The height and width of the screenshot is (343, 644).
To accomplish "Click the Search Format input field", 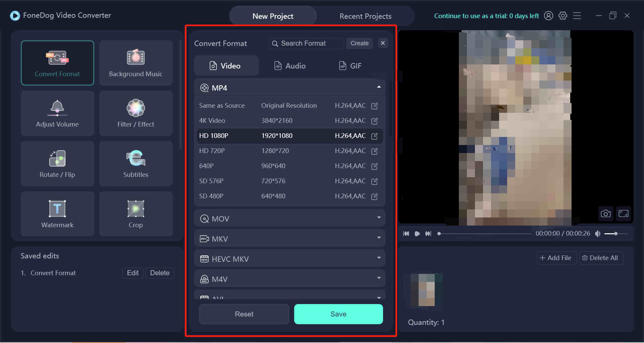I will tap(306, 43).
